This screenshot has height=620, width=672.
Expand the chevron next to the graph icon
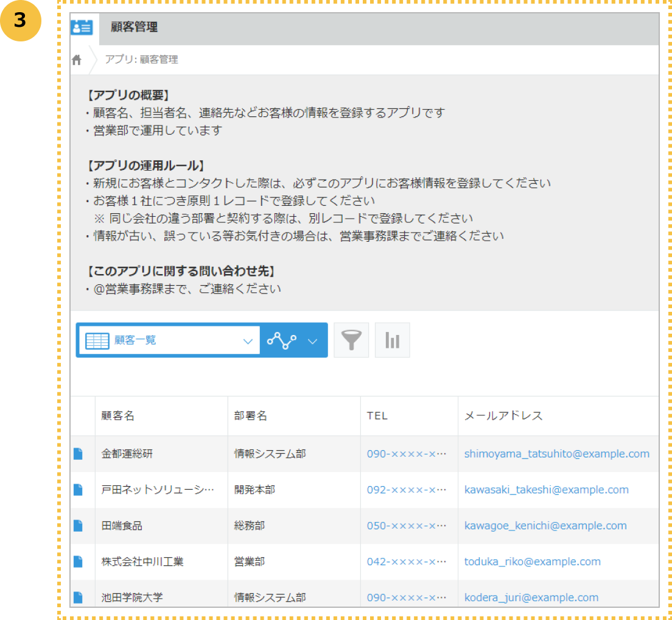coord(311,340)
